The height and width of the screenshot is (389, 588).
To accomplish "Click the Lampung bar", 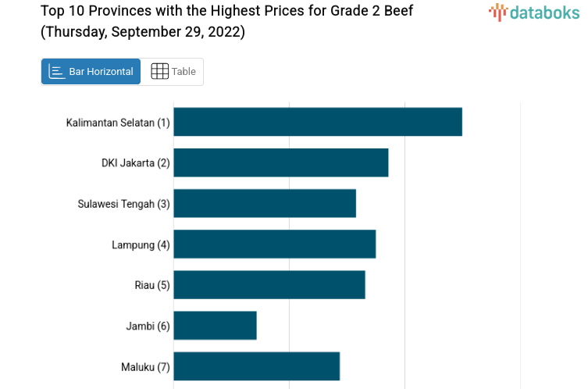I will pyautogui.click(x=274, y=244).
